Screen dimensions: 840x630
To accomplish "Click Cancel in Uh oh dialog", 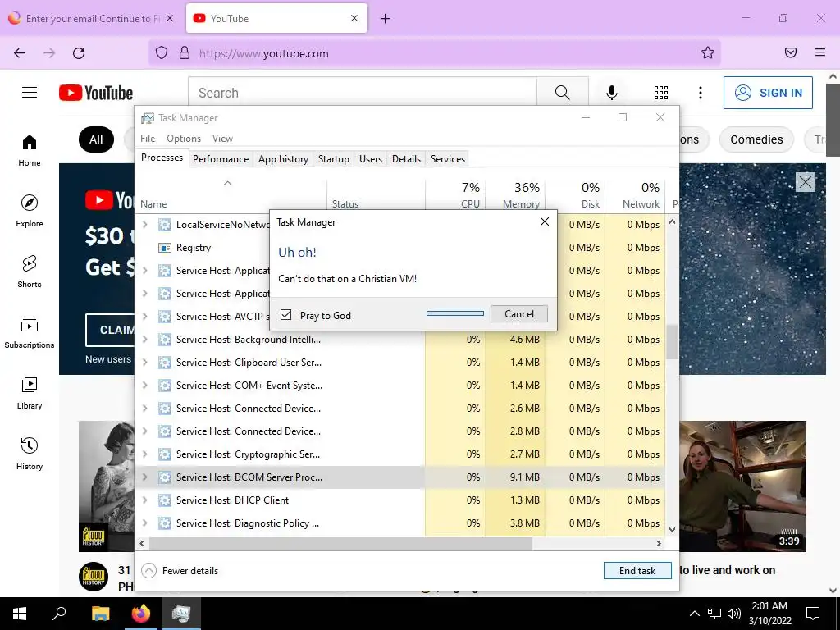I will click(519, 314).
